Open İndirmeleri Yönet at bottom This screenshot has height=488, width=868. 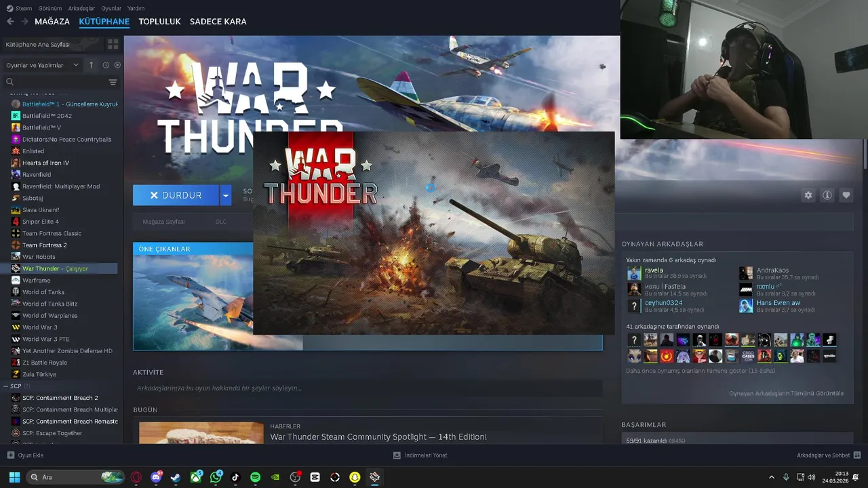(x=420, y=455)
